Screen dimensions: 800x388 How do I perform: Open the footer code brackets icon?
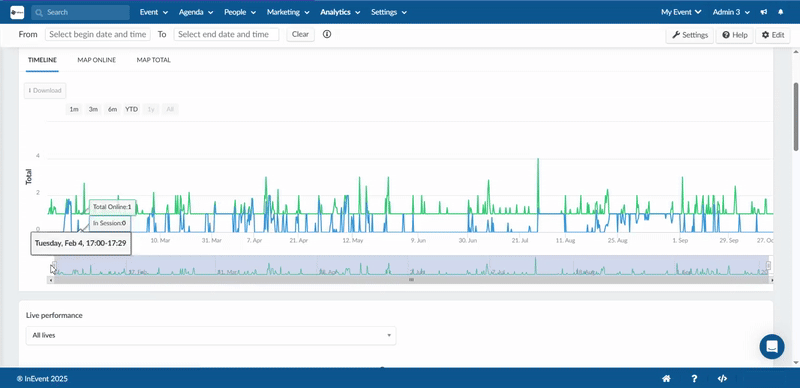pyautogui.click(x=722, y=379)
